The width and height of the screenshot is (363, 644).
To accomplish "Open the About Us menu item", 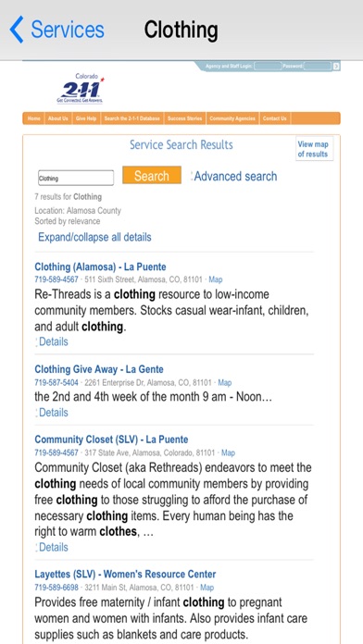I will (58, 118).
